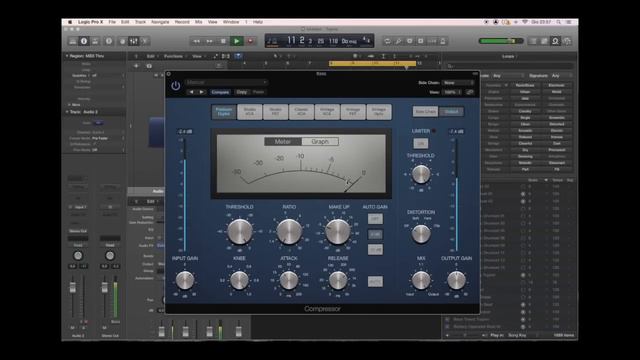Open the Apple menu
Viewport: 640px width, 360px height.
pos(70,22)
